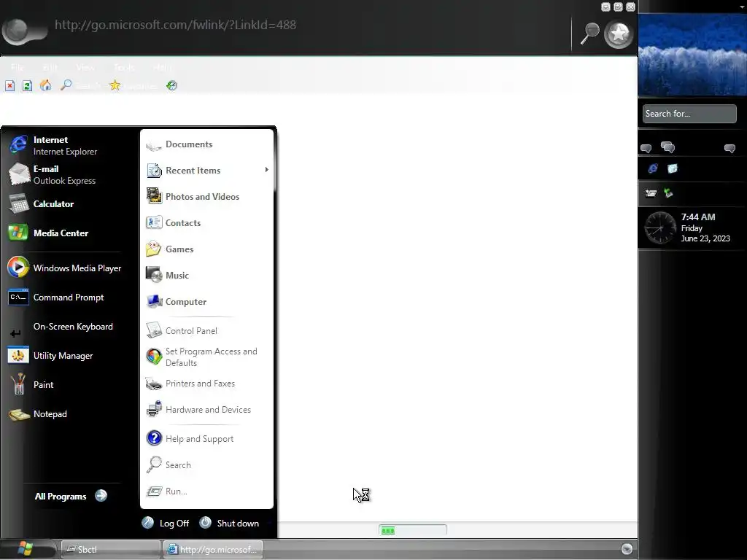The height and width of the screenshot is (560, 747).
Task: Click the sidebar Search for... box
Action: point(689,114)
